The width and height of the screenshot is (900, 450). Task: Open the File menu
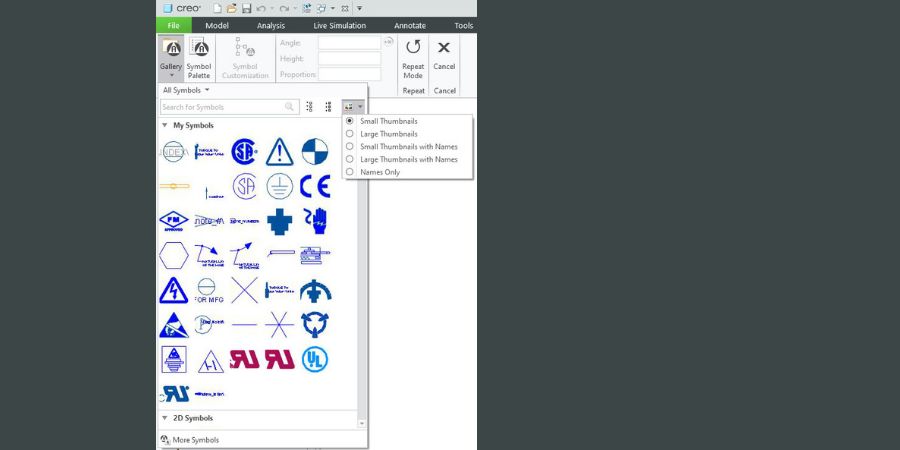point(173,25)
